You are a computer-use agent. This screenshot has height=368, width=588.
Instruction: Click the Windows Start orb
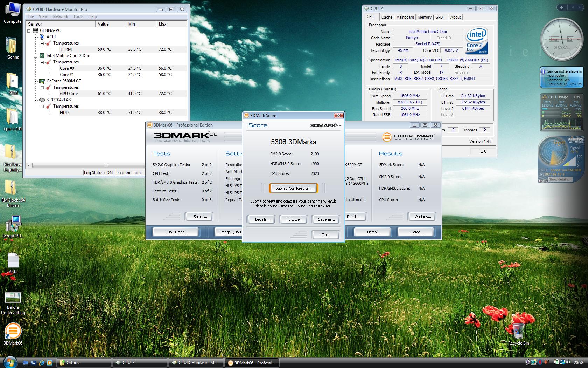[x=9, y=362]
